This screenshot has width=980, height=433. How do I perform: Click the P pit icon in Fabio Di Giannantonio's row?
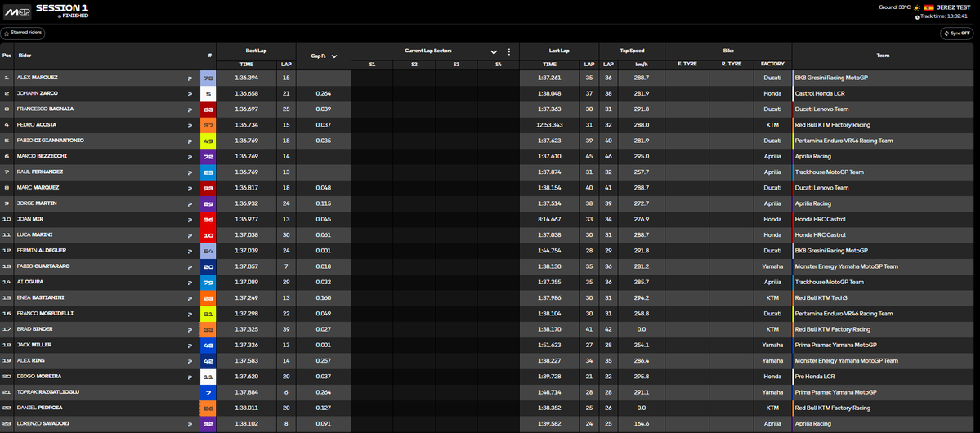pyautogui.click(x=190, y=141)
